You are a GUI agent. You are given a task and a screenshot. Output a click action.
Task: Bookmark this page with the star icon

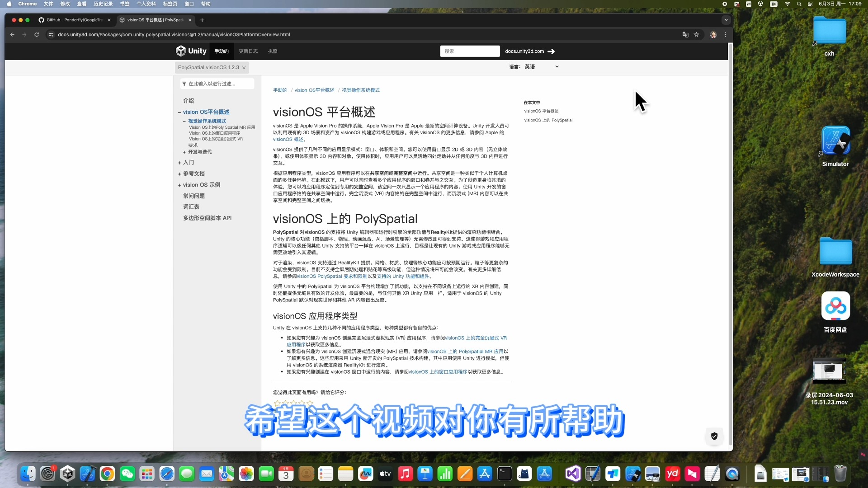697,34
